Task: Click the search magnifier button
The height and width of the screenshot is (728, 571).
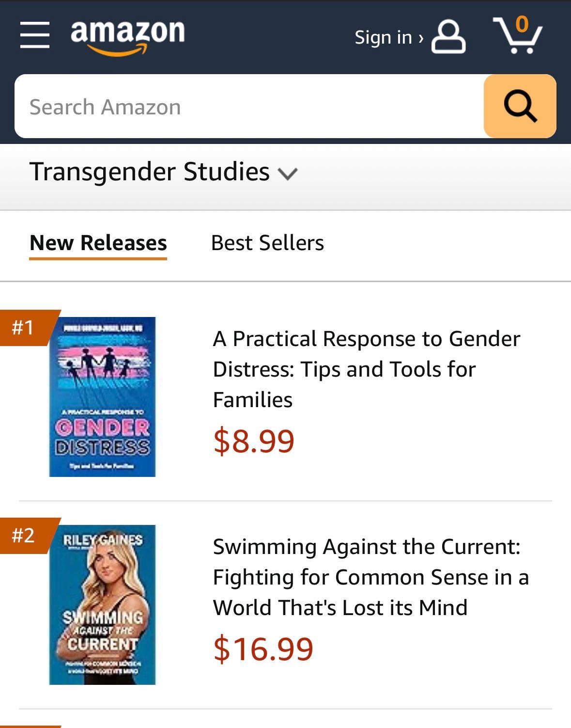Action: tap(520, 106)
